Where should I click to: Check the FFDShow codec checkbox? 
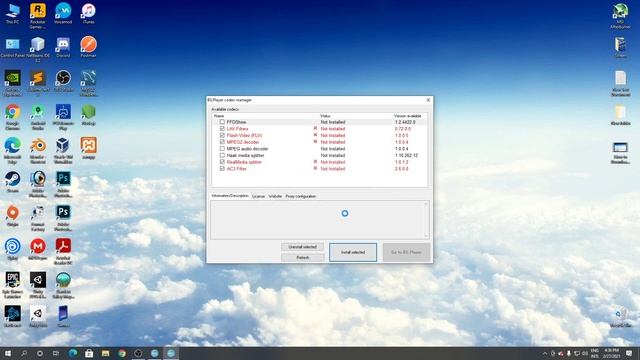(222, 122)
